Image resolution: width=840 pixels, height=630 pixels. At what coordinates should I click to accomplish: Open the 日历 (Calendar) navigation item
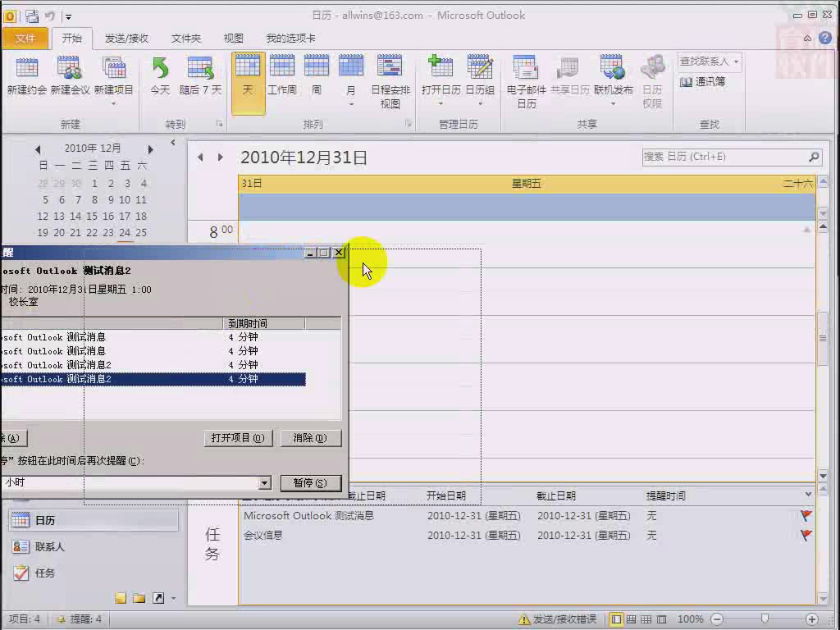click(94, 520)
